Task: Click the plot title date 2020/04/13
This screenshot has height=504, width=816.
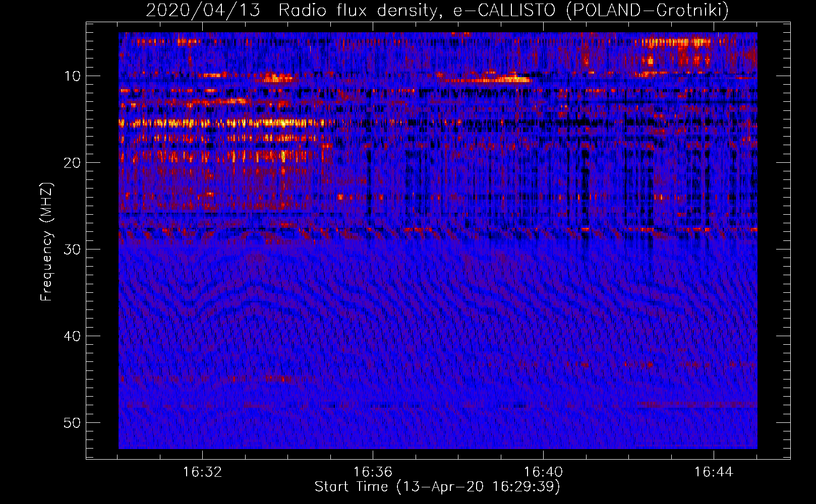Action: click(203, 10)
